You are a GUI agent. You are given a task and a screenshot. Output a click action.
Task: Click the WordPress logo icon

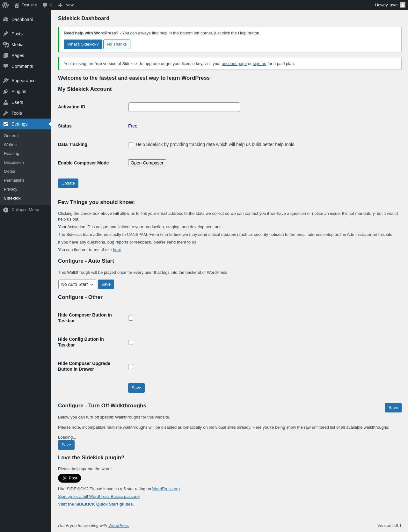pyautogui.click(x=5, y=5)
